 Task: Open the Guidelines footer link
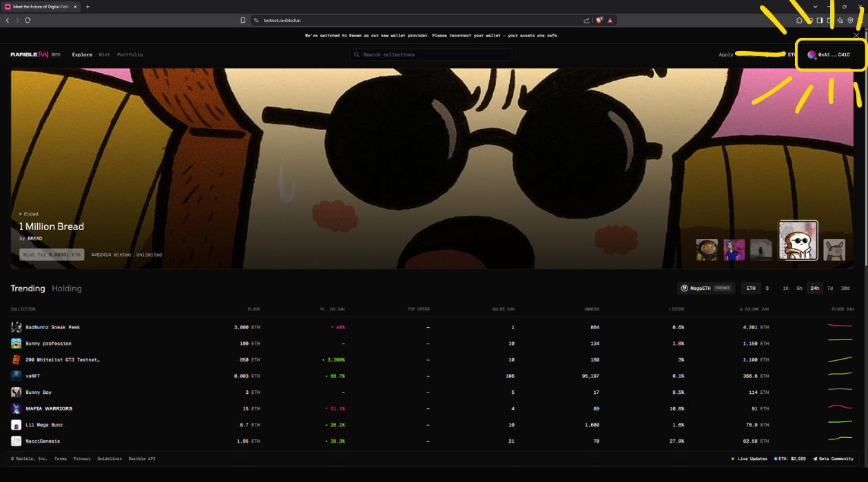pyautogui.click(x=110, y=459)
